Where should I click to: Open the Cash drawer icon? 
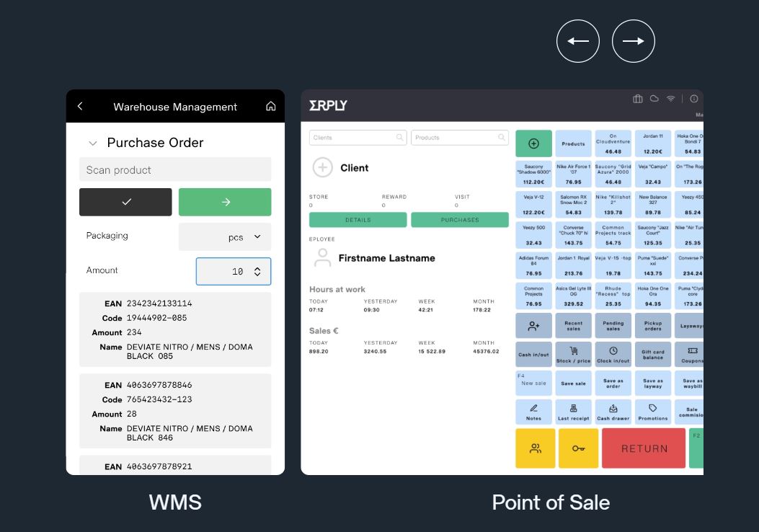(613, 411)
